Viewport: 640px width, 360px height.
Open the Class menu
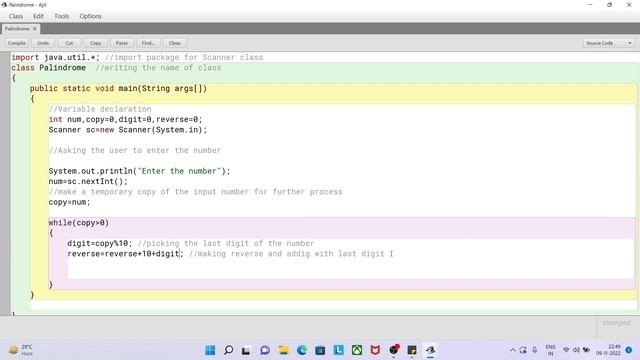16,16
